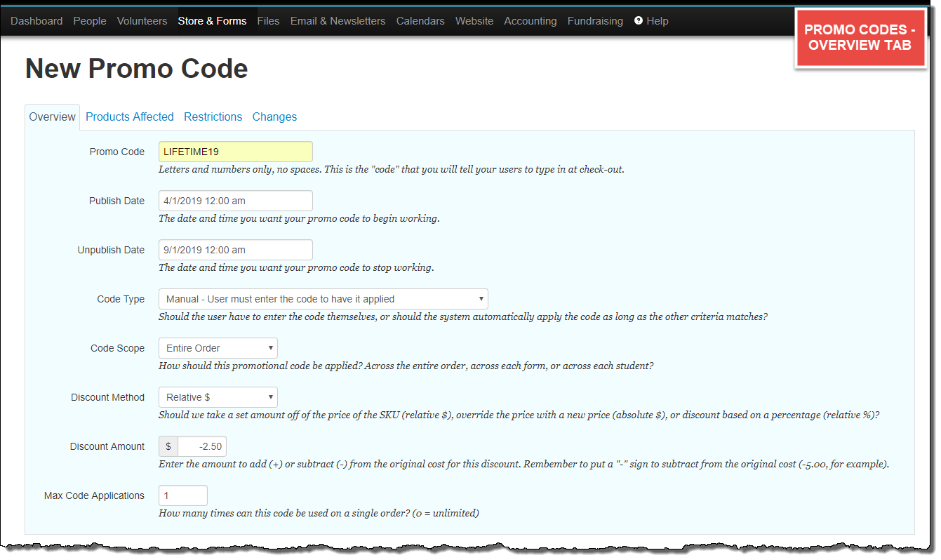The image size is (941, 560).
Task: Switch to the Products Affected tab
Action: pos(130,117)
